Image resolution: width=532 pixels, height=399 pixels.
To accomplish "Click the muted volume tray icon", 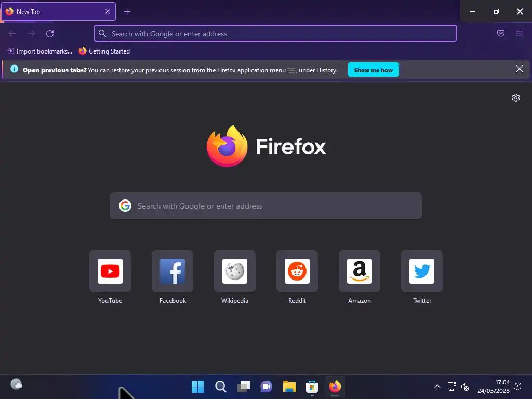I will 465,387.
